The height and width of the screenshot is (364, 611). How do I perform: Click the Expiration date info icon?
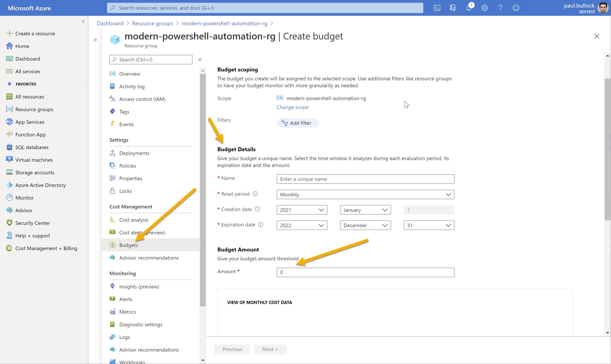click(261, 225)
